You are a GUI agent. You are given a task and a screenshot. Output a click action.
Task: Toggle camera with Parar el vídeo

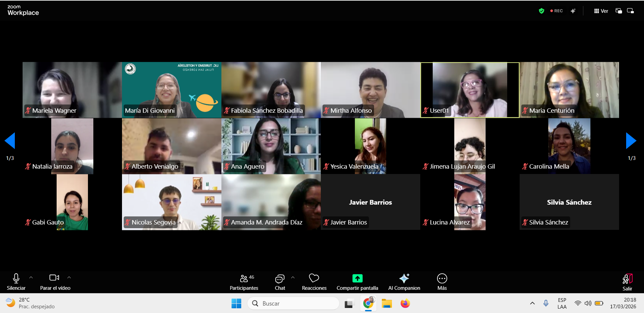(54, 278)
